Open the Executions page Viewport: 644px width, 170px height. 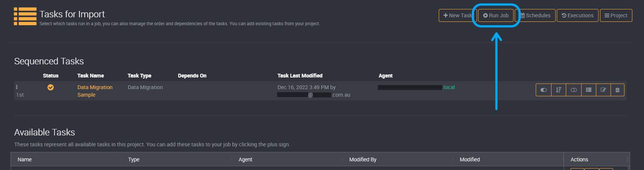tap(577, 15)
